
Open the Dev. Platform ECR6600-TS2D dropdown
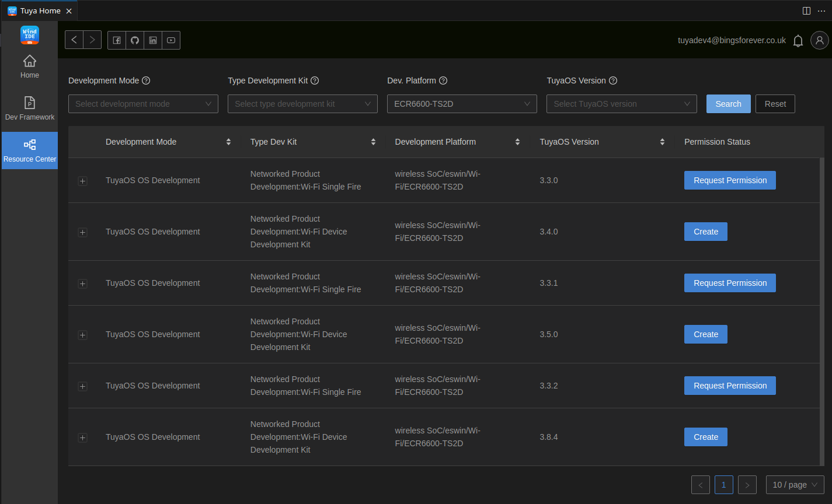(462, 104)
